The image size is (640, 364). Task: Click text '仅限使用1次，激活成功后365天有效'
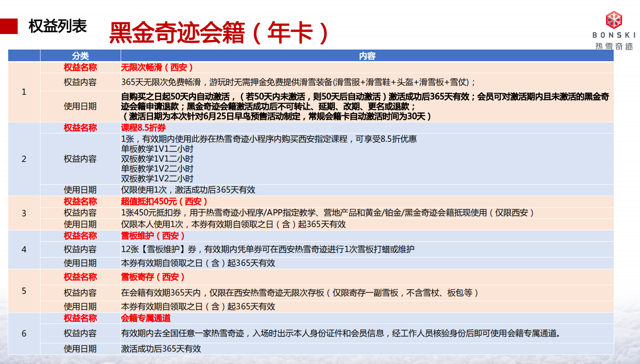[188, 190]
